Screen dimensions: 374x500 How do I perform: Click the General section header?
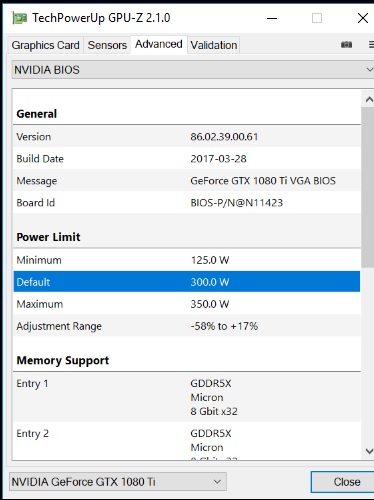click(x=37, y=114)
